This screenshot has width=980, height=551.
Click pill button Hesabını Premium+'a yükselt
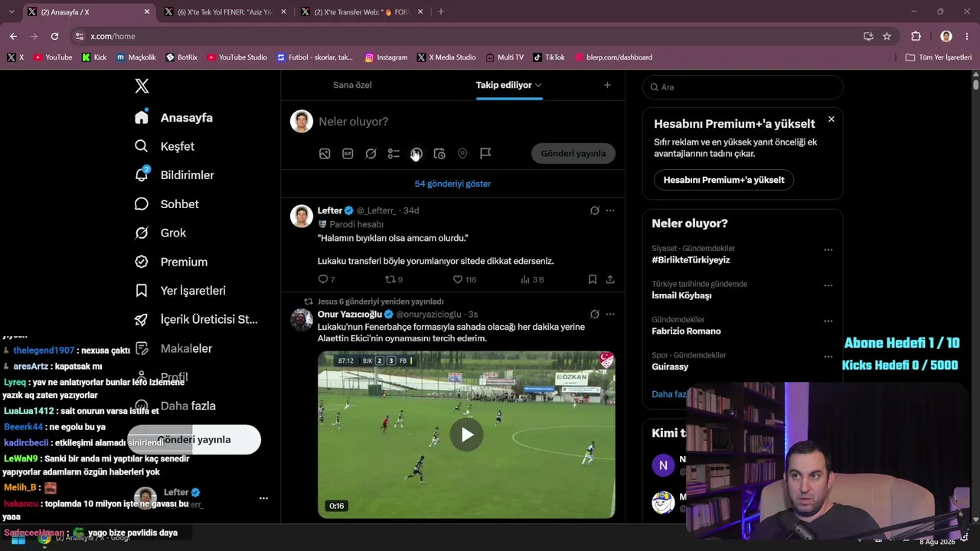[x=724, y=180]
